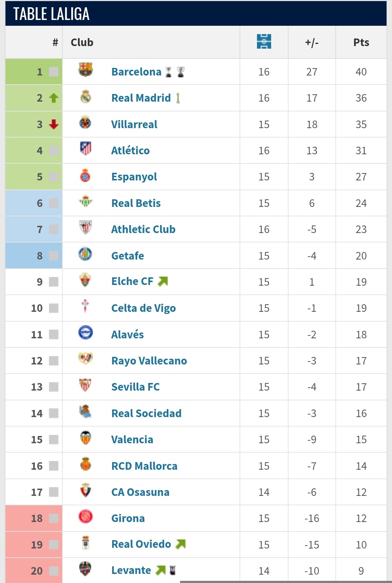Click the Atlético club crest icon

pyautogui.click(x=86, y=149)
